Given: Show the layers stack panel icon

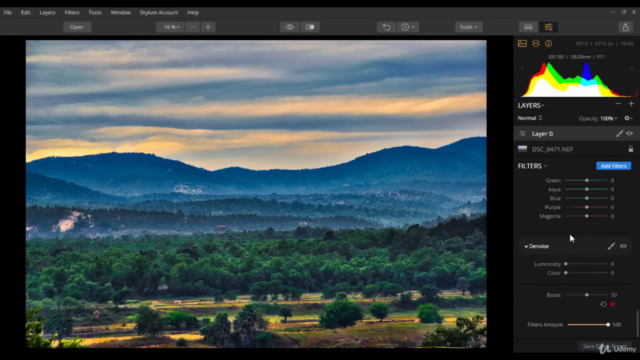Looking at the screenshot, I should [536, 43].
